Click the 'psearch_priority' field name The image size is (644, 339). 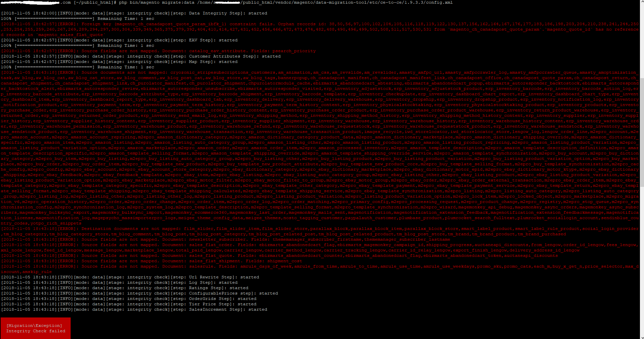tap(294, 51)
